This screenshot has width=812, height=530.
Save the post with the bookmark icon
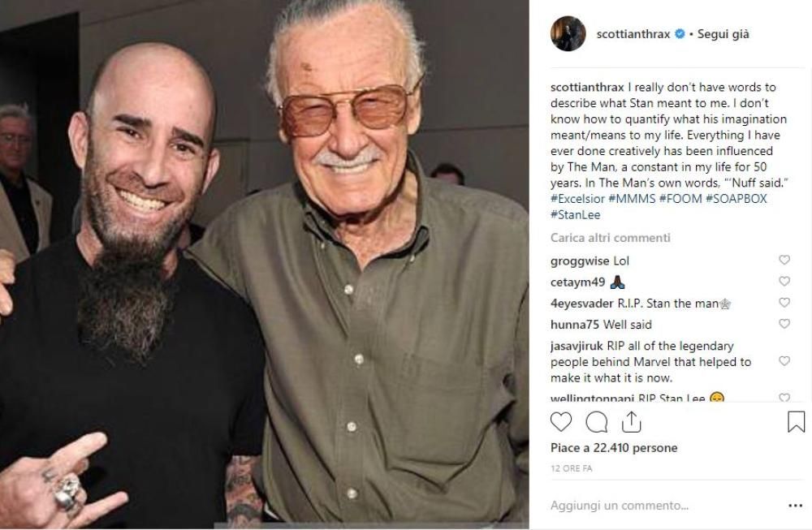(x=796, y=422)
